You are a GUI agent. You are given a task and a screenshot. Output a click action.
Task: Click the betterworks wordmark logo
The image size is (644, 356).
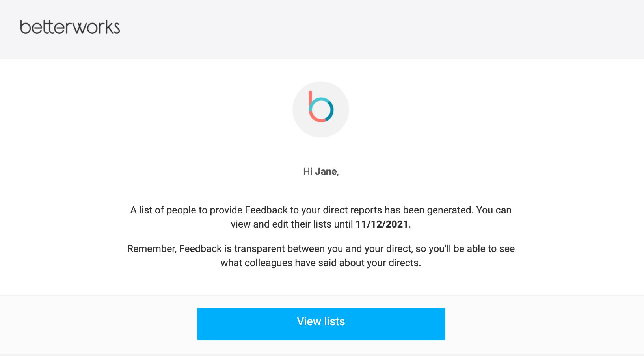pyautogui.click(x=70, y=27)
